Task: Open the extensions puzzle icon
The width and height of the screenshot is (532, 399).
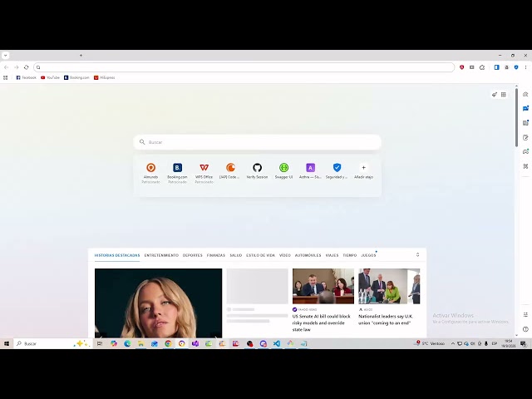Action: click(482, 67)
